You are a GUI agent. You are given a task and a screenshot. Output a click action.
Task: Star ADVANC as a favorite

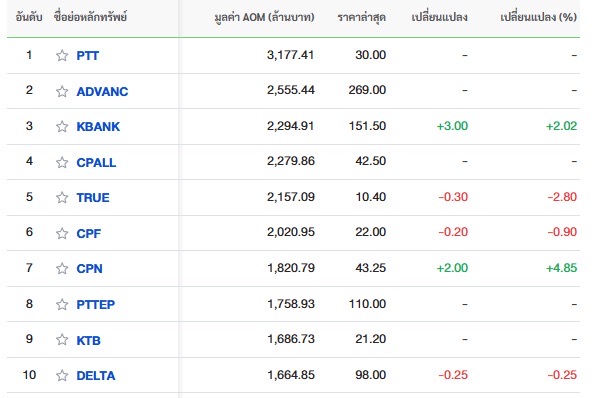click(x=62, y=91)
